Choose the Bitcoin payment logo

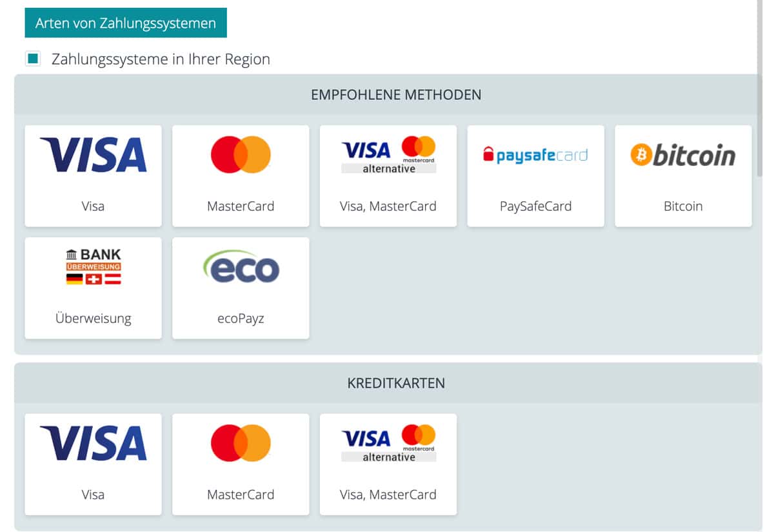(x=683, y=155)
